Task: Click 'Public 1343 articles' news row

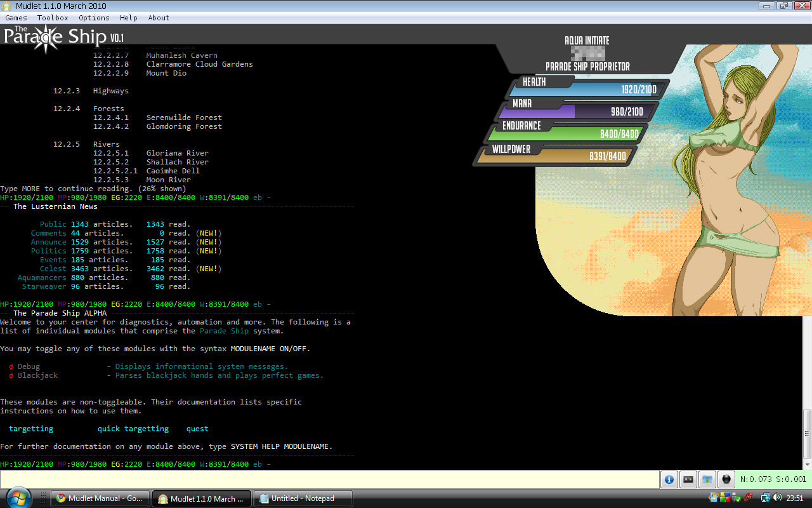Action: coord(115,224)
